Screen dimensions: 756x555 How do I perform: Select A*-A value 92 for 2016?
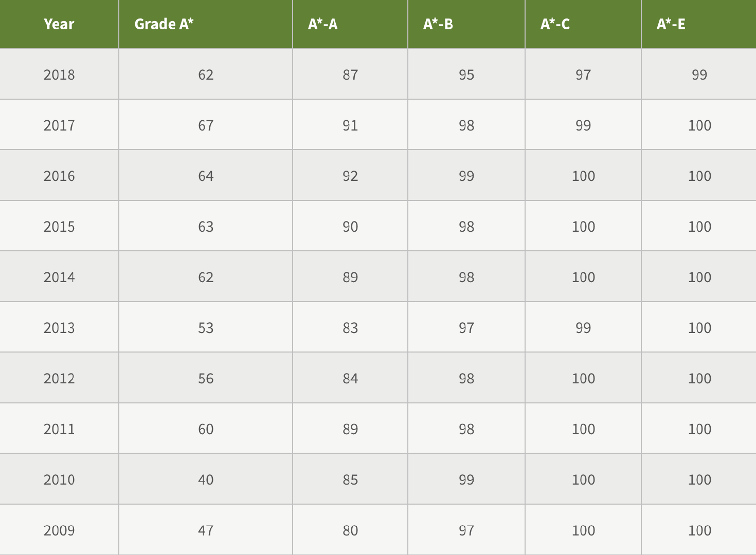[x=350, y=176]
